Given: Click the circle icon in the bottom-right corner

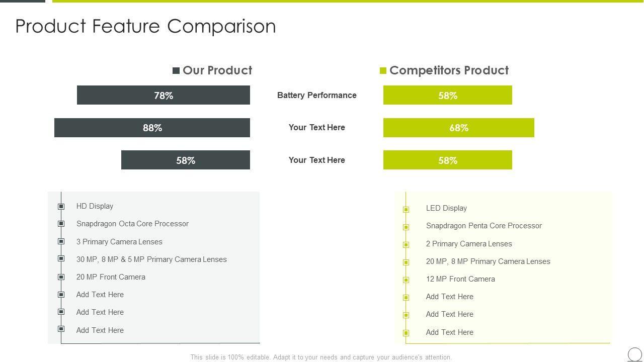Looking at the screenshot, I should [x=635, y=354].
